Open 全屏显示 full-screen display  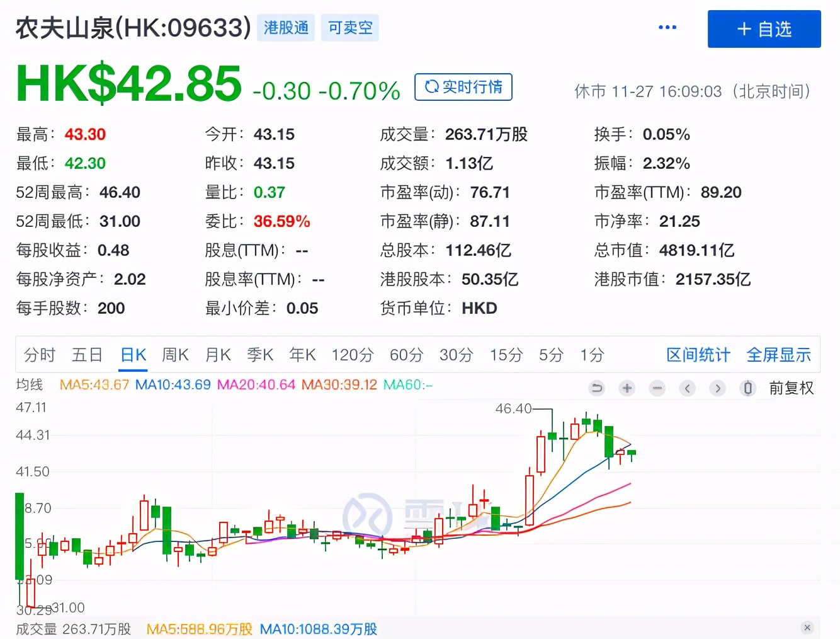point(779,355)
